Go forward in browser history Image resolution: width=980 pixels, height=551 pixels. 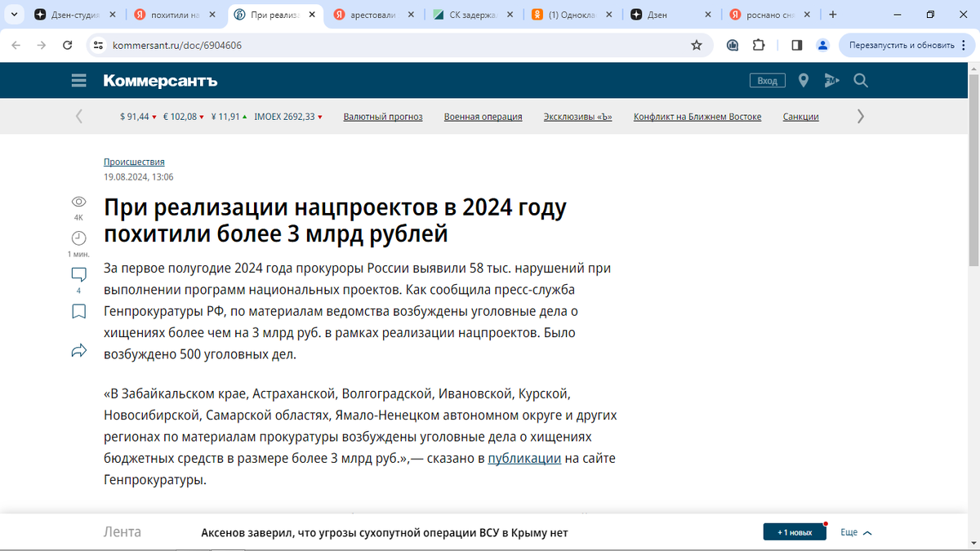(x=42, y=45)
